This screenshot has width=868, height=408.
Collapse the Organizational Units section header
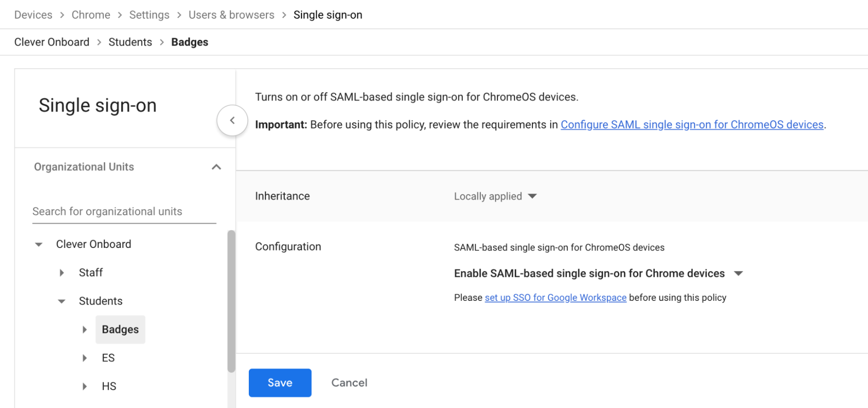coord(216,167)
